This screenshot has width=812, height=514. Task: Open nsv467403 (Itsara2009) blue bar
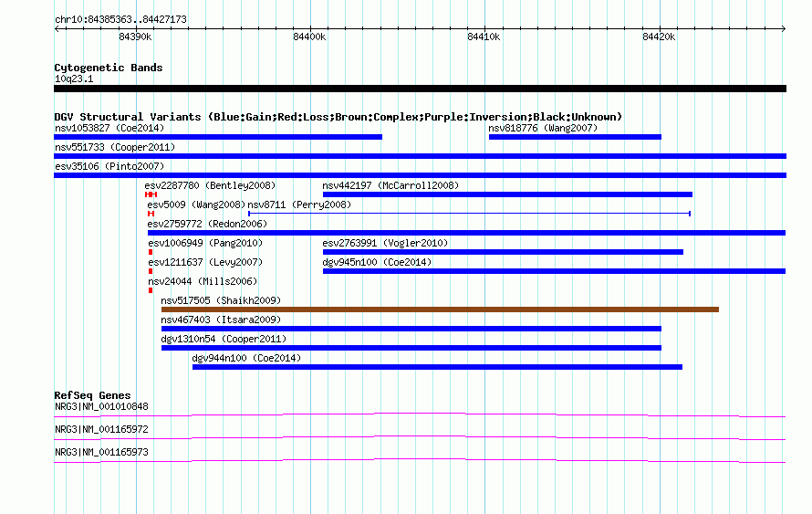pyautogui.click(x=411, y=329)
